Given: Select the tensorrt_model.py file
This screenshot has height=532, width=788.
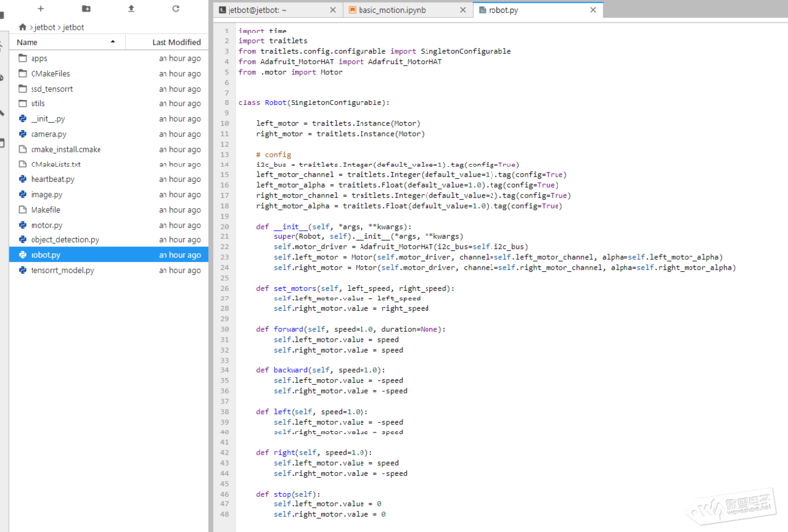Looking at the screenshot, I should click(108, 270).
